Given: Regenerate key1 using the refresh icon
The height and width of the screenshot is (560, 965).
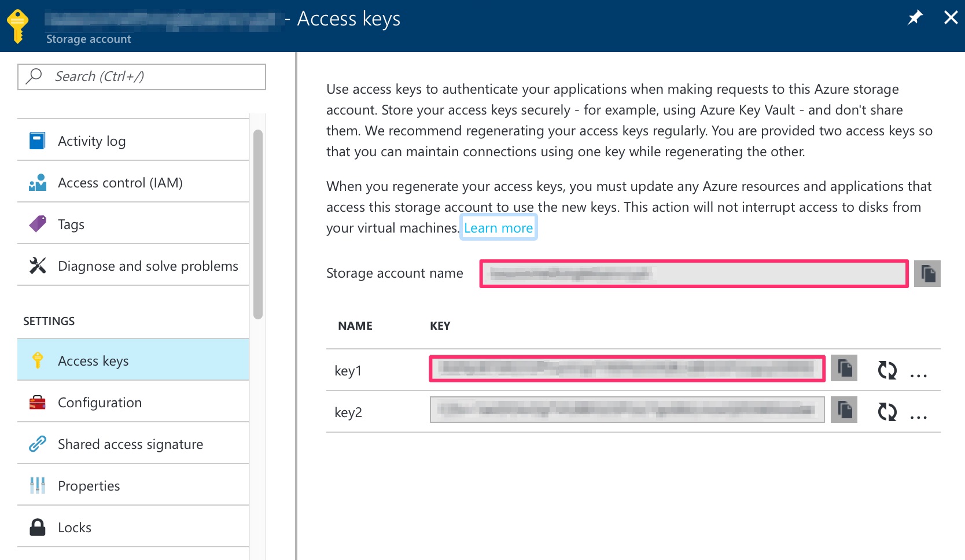Looking at the screenshot, I should 888,370.
